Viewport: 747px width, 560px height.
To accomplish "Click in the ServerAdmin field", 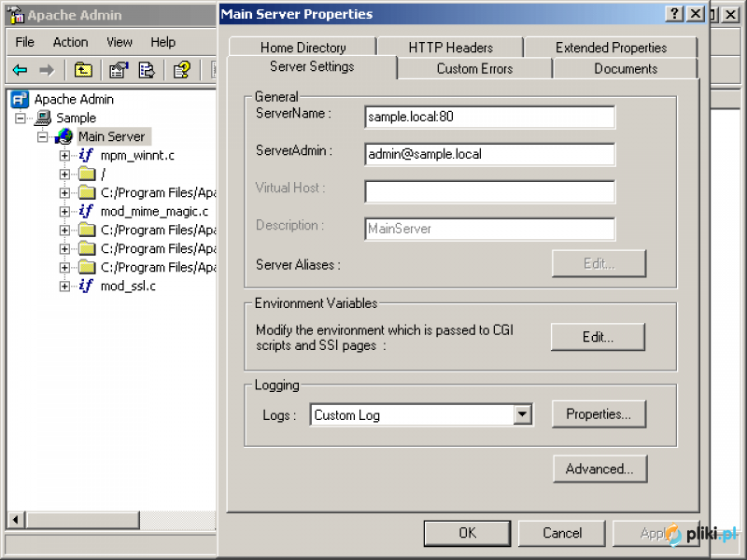I will coord(489,154).
